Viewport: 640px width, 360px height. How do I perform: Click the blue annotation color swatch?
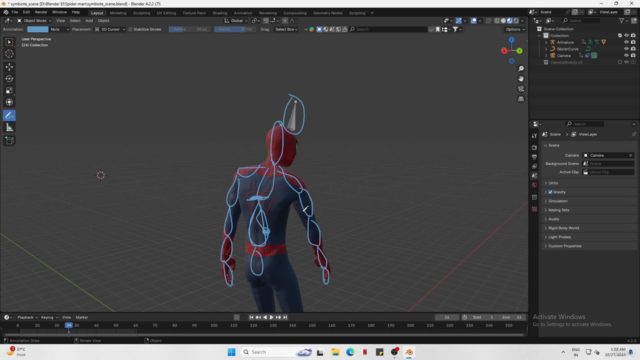[x=38, y=29]
